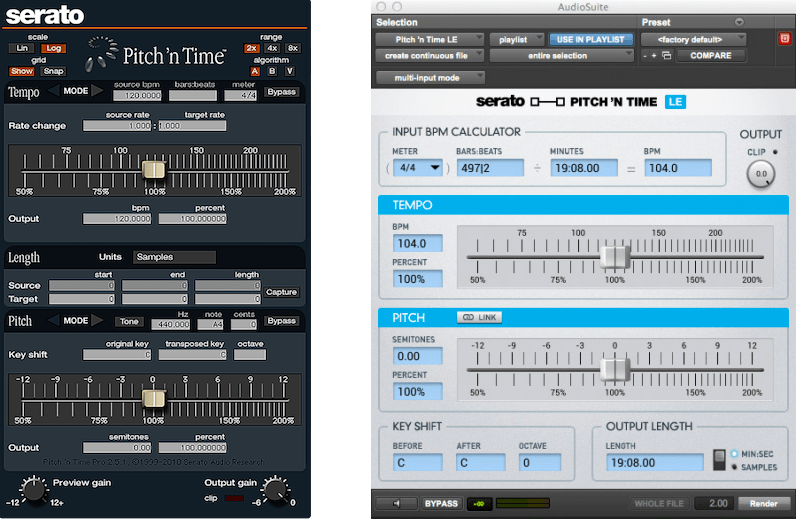The image size is (796, 519).
Task: Open the Preset menu round arrow
Action: coord(739,22)
